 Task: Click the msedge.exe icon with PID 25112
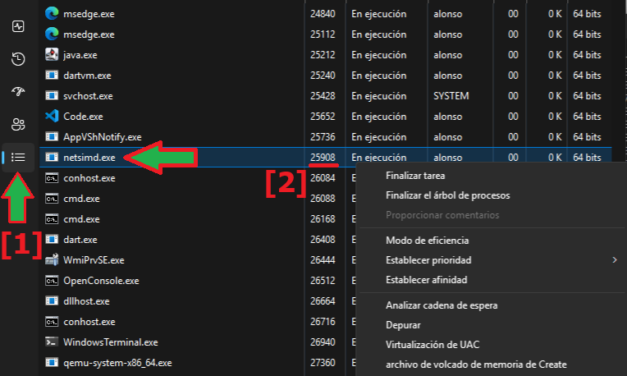pyautogui.click(x=52, y=34)
